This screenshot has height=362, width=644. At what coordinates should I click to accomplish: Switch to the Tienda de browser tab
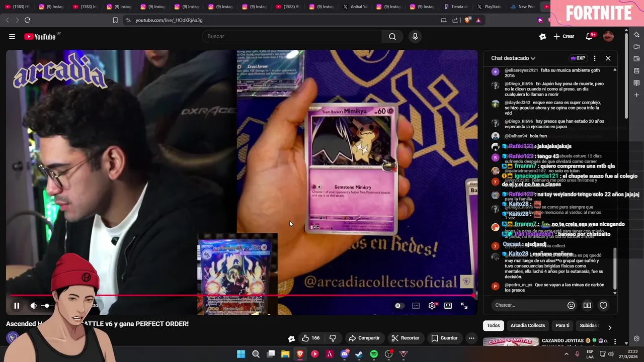coord(456,7)
